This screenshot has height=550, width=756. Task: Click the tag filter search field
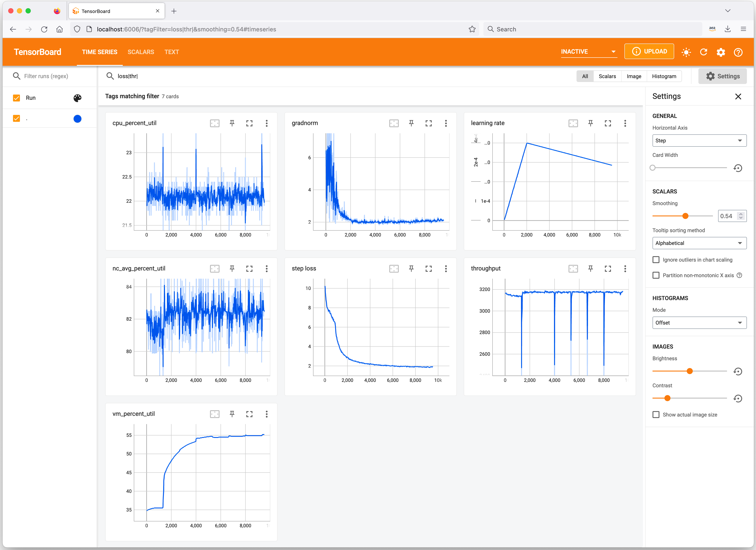[x=200, y=76]
